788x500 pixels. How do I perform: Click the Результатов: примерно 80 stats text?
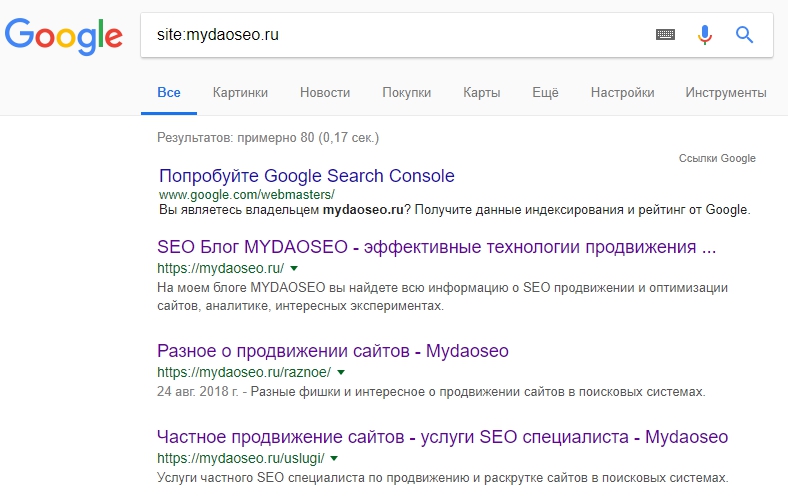[268, 138]
